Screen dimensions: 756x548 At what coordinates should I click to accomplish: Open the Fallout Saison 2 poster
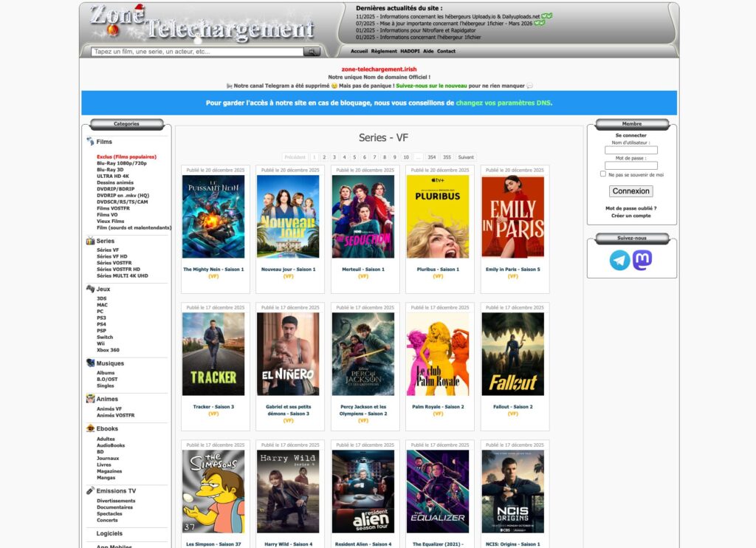[x=512, y=354]
